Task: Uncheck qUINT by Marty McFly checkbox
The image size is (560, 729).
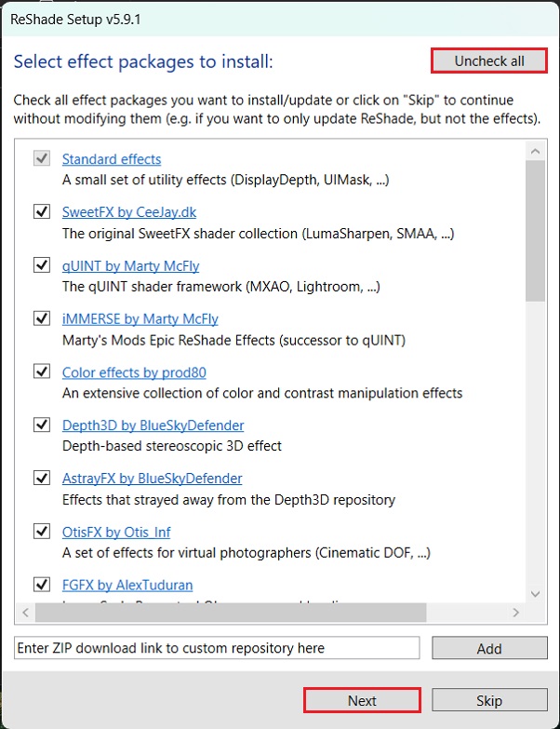Action: coord(42,265)
